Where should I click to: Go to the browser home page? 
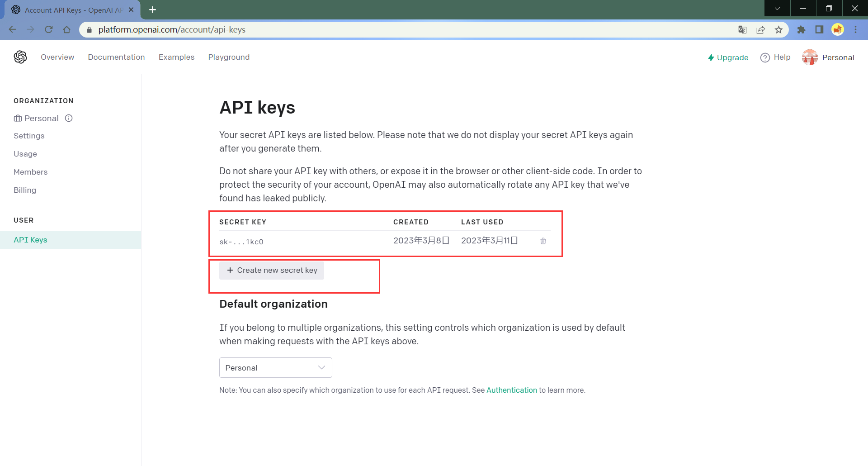66,29
